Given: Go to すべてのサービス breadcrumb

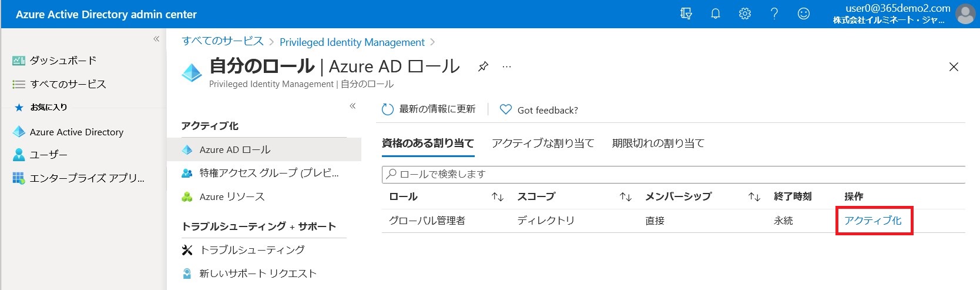Looking at the screenshot, I should [x=223, y=41].
